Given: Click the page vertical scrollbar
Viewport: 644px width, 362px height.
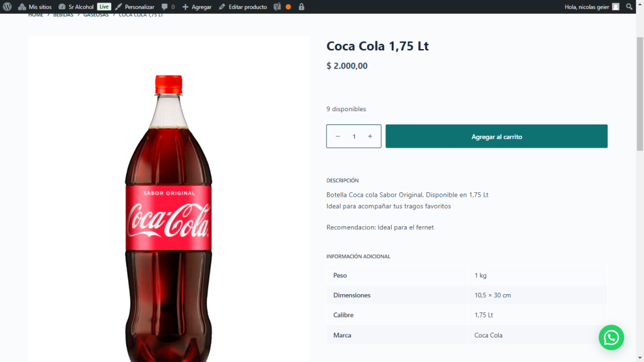Looking at the screenshot, I should pyautogui.click(x=640, y=94).
